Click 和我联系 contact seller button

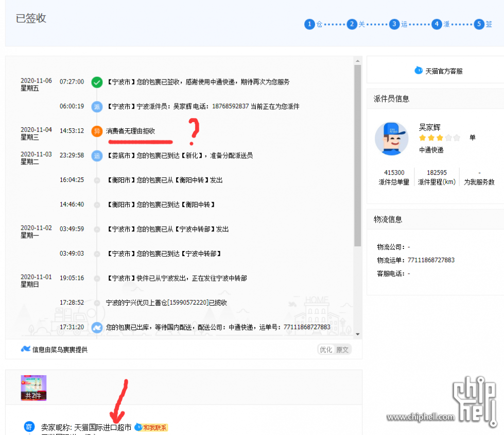[151, 427]
